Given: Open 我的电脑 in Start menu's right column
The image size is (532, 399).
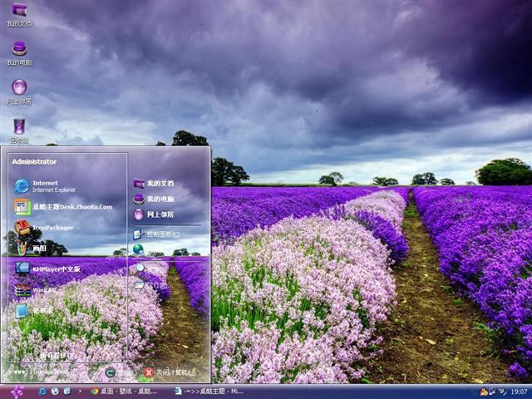Looking at the screenshot, I should [154, 199].
